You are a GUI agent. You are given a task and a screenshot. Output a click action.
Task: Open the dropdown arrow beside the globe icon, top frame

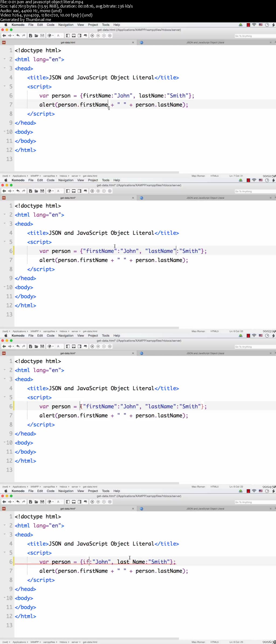click(x=53, y=36)
